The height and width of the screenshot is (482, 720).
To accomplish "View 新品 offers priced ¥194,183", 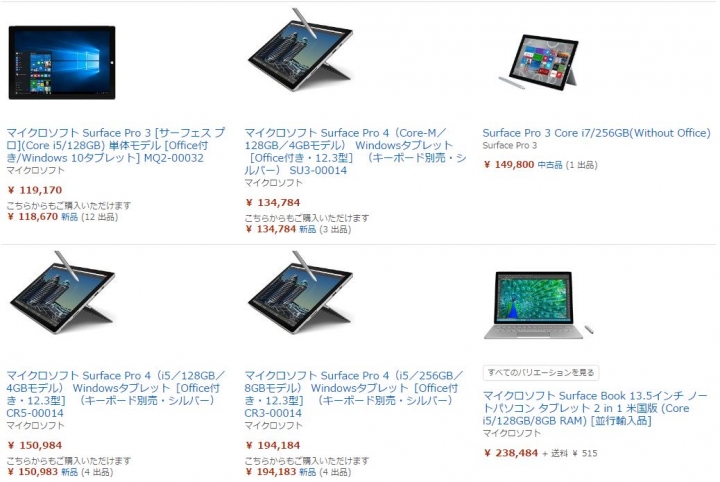I will coord(308,472).
